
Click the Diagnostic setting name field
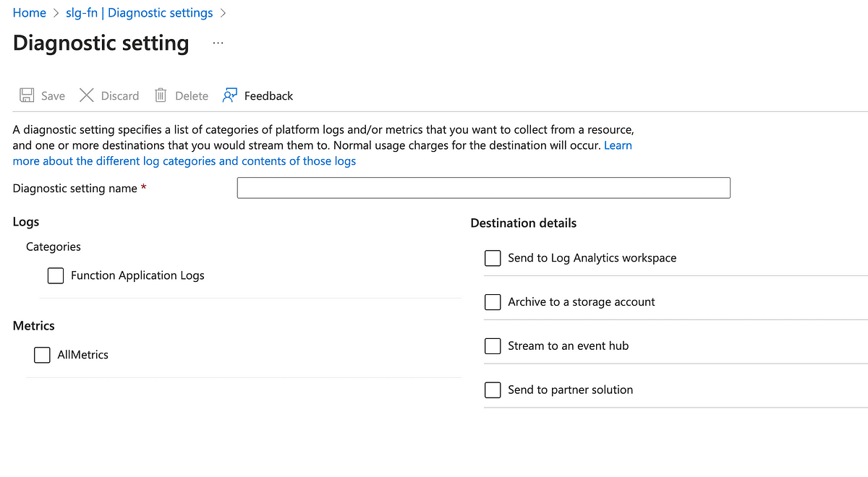[483, 188]
